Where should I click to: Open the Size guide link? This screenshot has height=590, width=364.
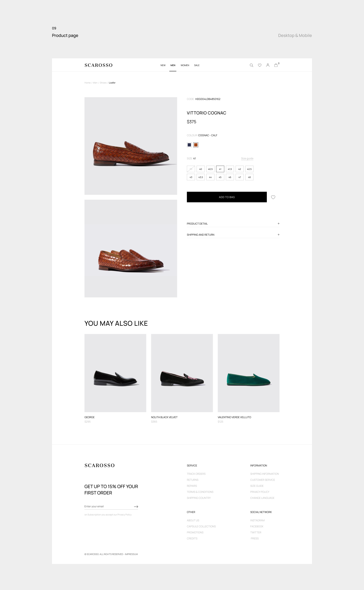tap(247, 159)
